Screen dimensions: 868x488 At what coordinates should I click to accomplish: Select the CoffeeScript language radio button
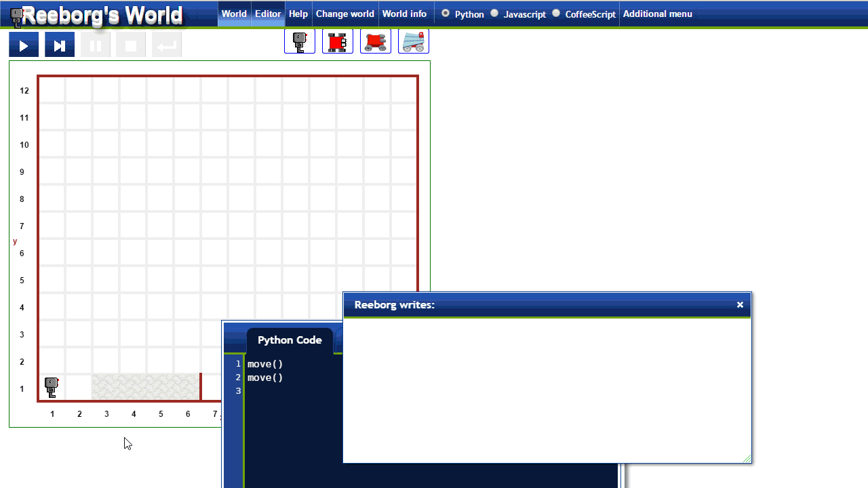(556, 13)
